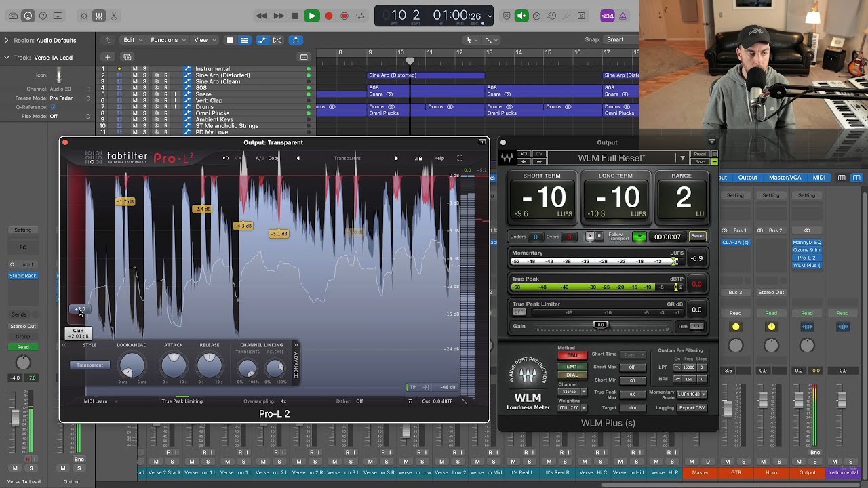Viewport: 868px width, 488px height.
Task: Enter Pro-L 2 full screen mode
Action: (x=460, y=158)
